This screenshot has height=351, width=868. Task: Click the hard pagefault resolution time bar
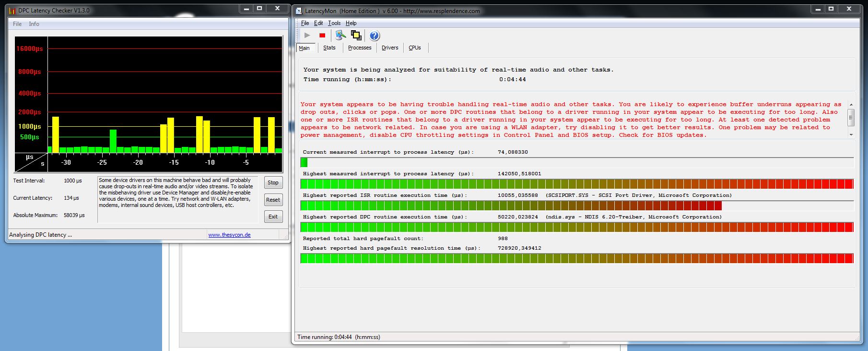[x=577, y=258]
